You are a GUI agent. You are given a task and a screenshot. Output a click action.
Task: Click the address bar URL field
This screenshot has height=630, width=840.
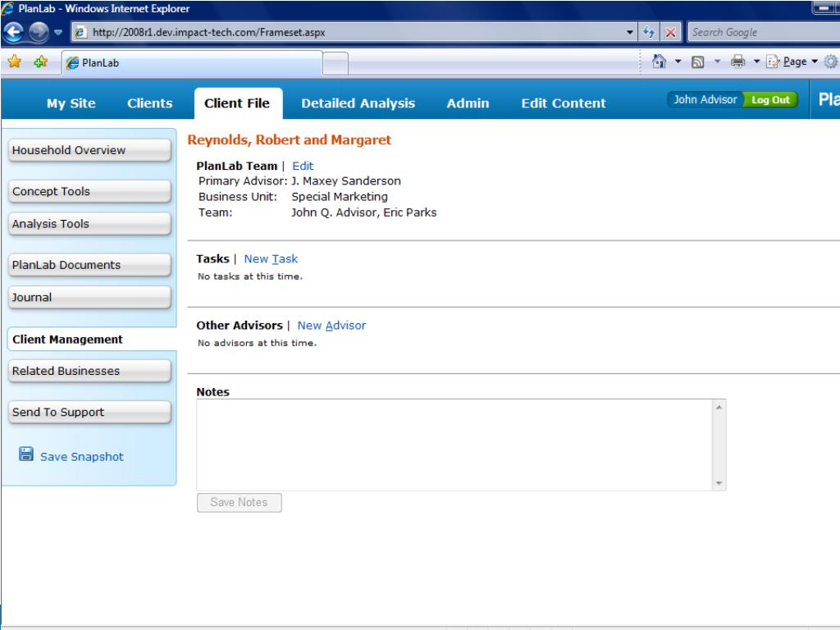(354, 32)
